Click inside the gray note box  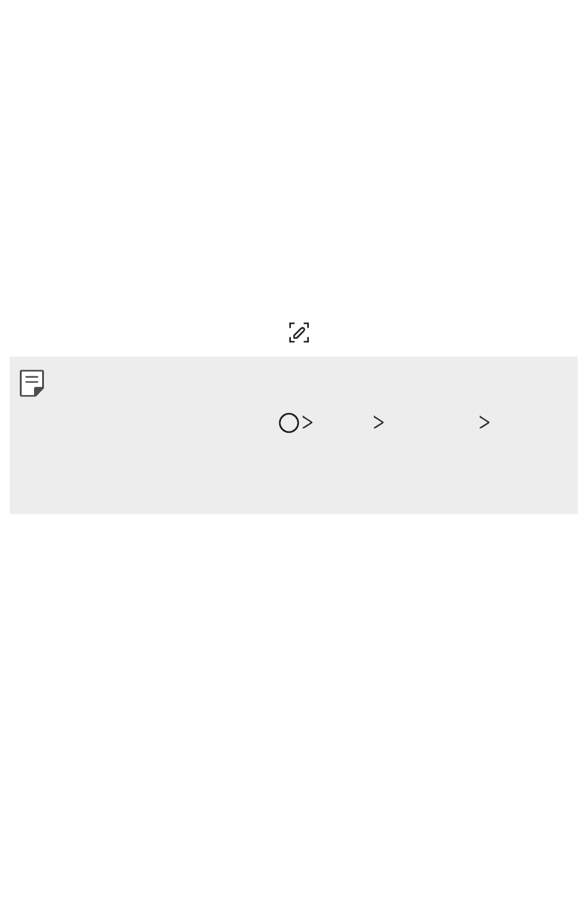pyautogui.click(x=294, y=435)
